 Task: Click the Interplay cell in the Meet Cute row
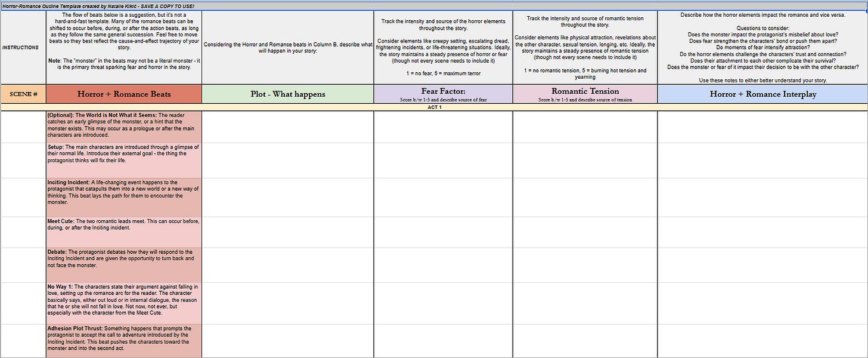(x=762, y=232)
